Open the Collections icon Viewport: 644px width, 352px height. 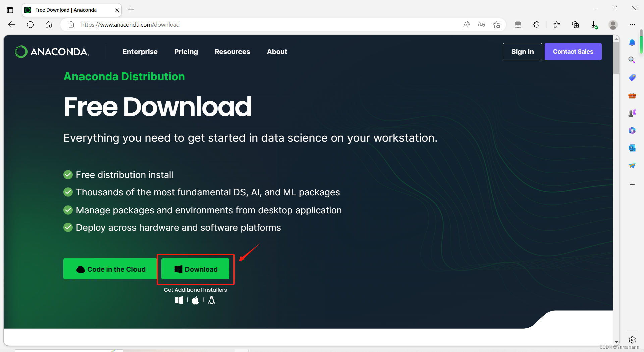(575, 24)
